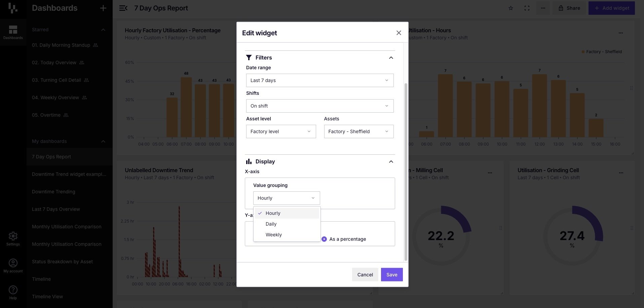Click Add widget button

click(612, 8)
